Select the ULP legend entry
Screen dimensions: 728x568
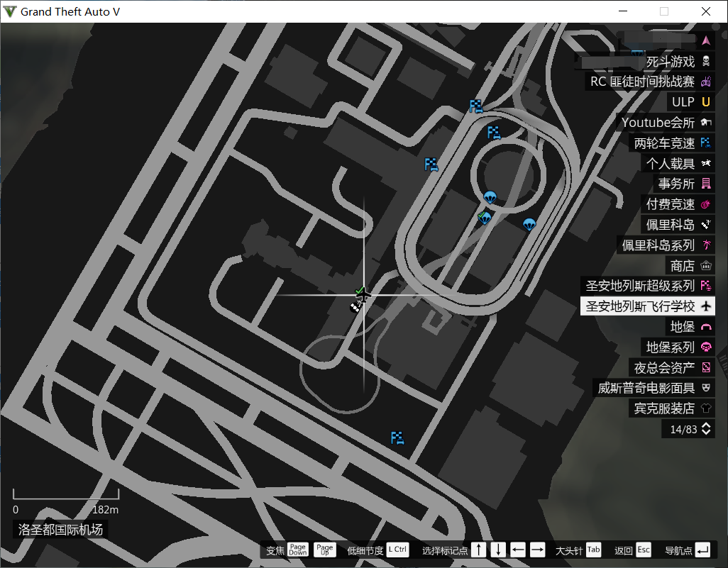tap(691, 102)
